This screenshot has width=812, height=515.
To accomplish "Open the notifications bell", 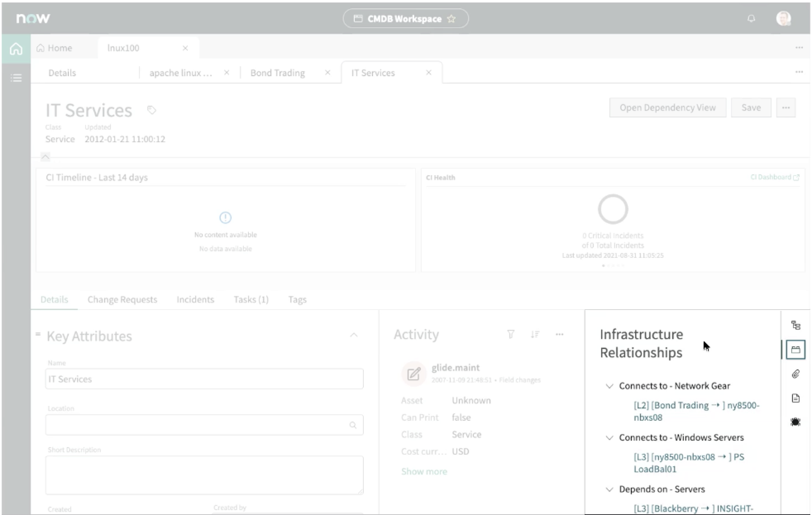I will [x=751, y=19].
